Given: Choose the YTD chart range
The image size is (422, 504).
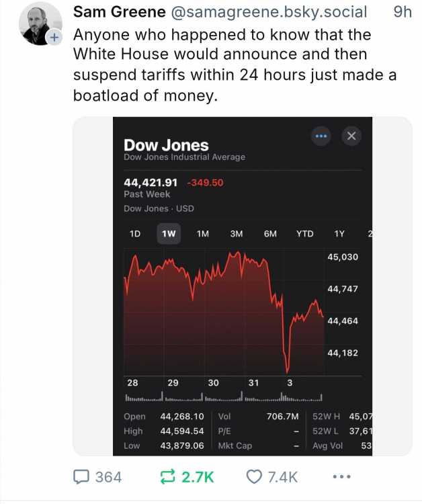Looking at the screenshot, I should [x=304, y=234].
